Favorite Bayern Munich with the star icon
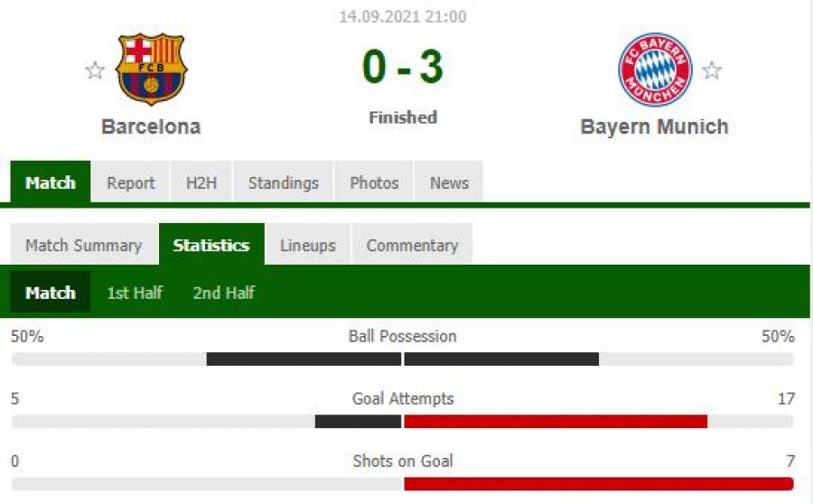 [x=712, y=70]
